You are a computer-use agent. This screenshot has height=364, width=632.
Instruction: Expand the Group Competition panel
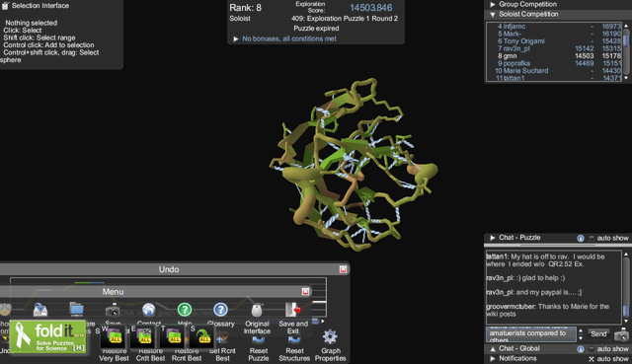click(x=493, y=4)
